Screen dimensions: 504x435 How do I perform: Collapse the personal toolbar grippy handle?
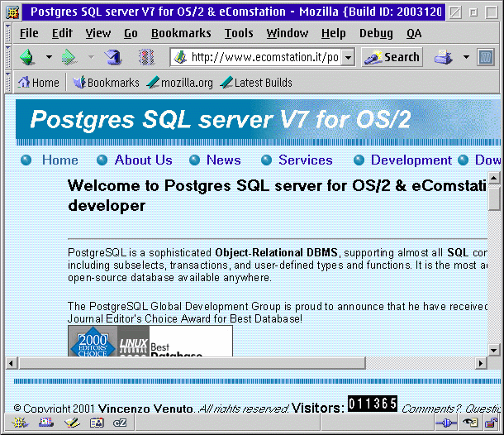pos(8,83)
